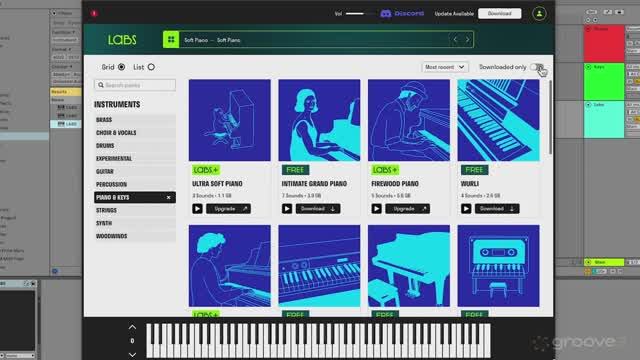This screenshot has height=360, width=640.
Task: Filter by Experimental category
Action: 135,158
